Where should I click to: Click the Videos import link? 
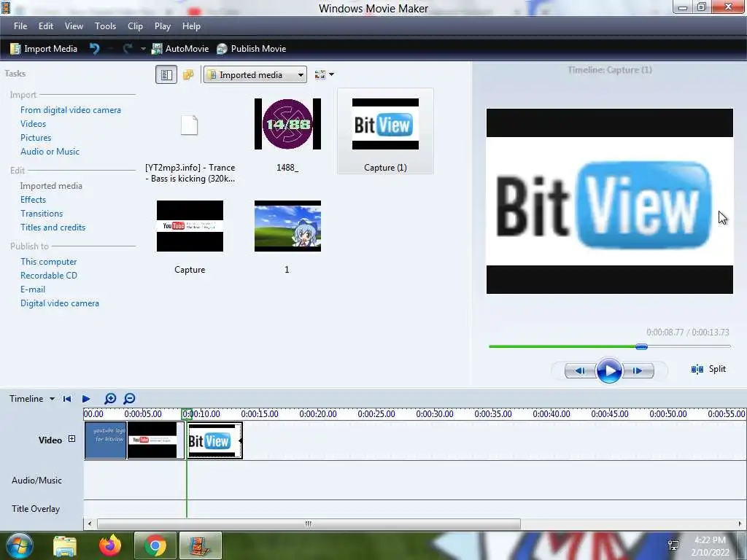[34, 124]
